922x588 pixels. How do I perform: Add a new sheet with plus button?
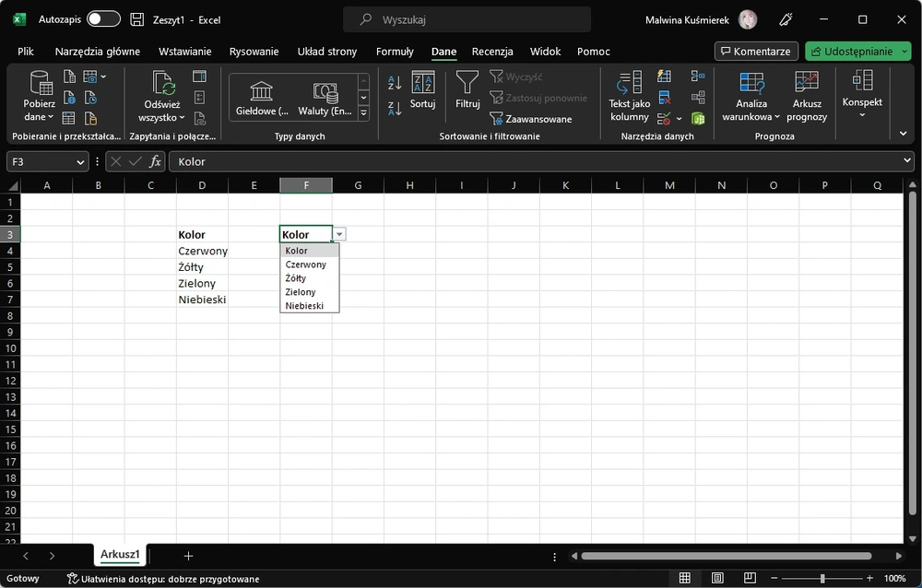point(188,556)
